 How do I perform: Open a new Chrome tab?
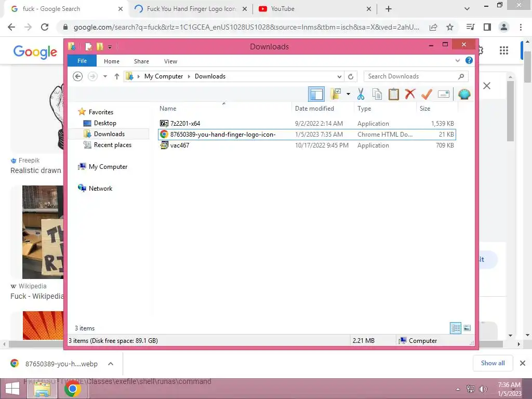pyautogui.click(x=389, y=9)
